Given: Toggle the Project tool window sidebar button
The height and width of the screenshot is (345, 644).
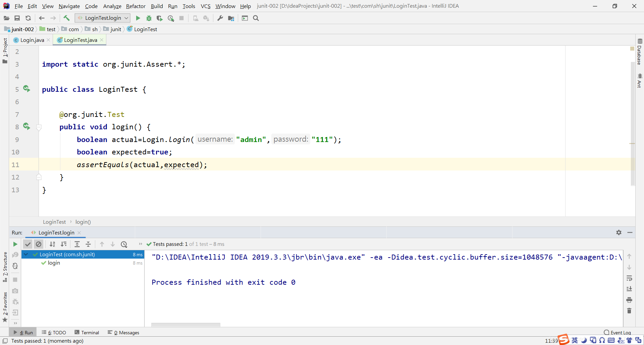Looking at the screenshot, I should coord(5,51).
